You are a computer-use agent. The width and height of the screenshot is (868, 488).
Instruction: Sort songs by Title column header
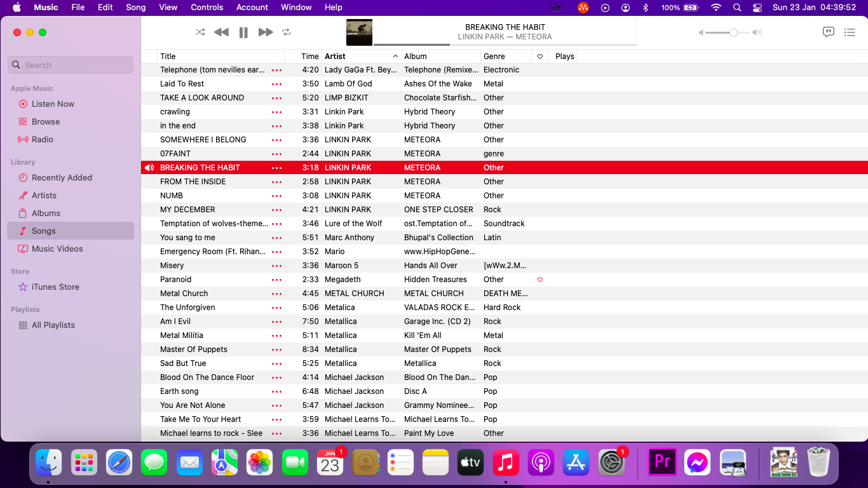(220, 56)
